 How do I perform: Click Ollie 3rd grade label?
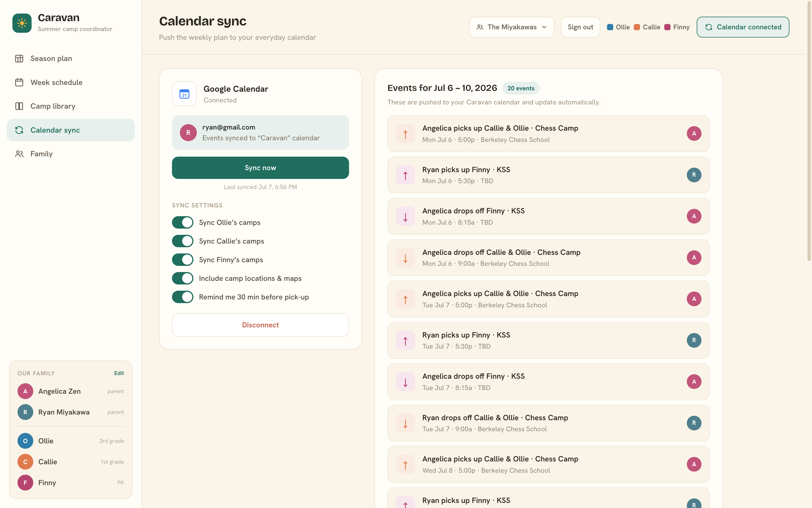tap(111, 441)
